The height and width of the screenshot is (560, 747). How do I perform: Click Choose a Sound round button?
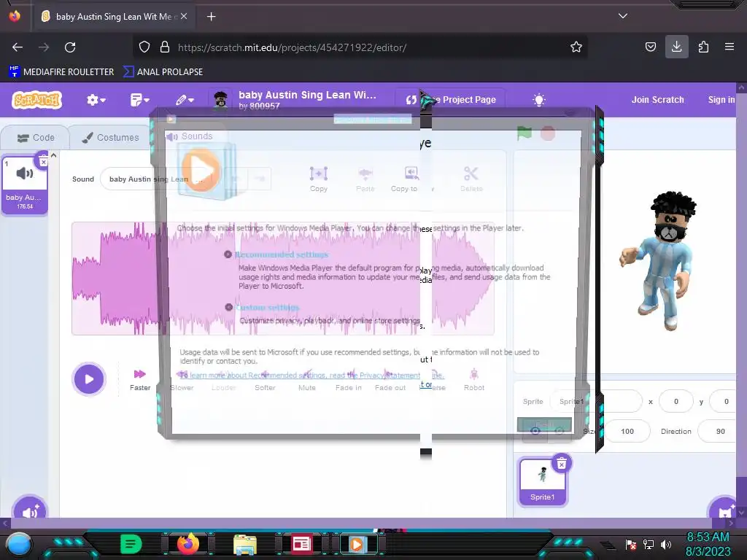point(29,512)
